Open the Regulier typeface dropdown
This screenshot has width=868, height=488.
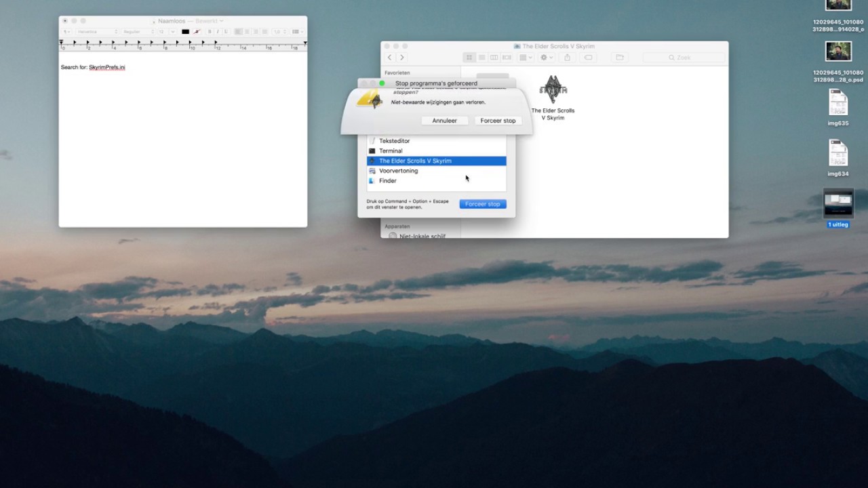[138, 32]
